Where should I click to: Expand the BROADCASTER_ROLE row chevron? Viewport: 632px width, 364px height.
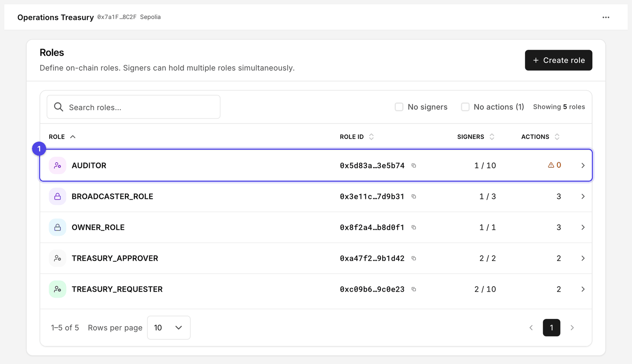click(x=583, y=196)
